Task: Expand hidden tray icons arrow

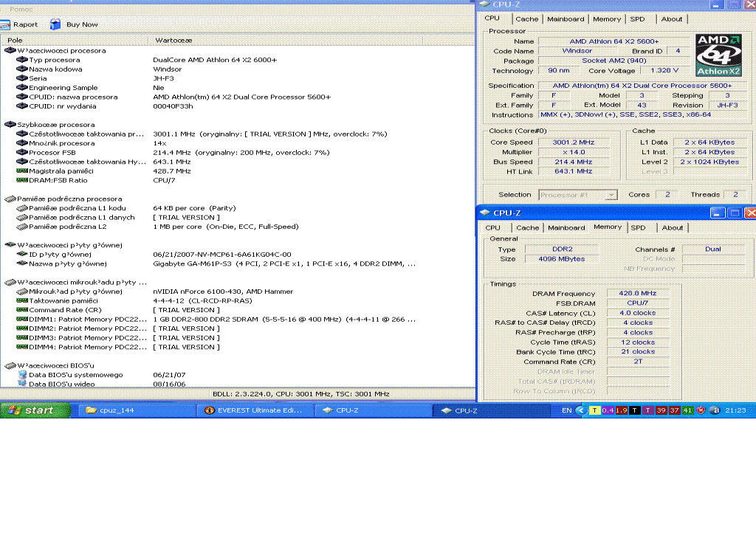Action: 582,410
